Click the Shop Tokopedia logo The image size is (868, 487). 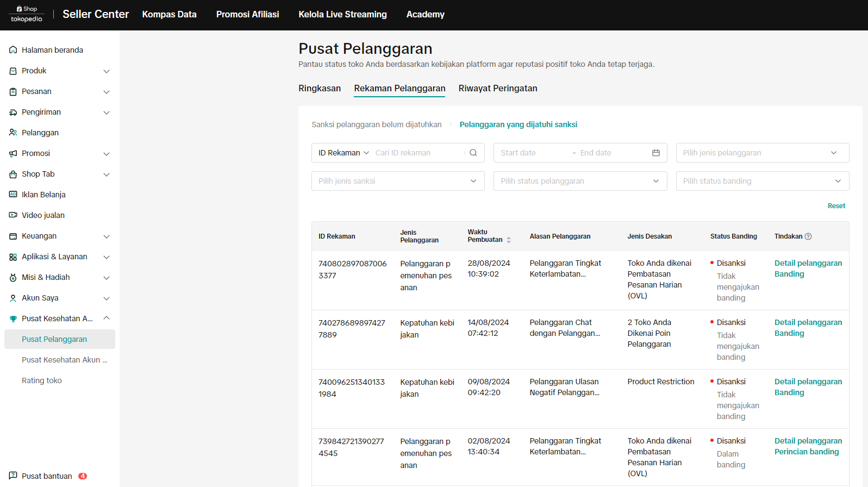point(27,14)
